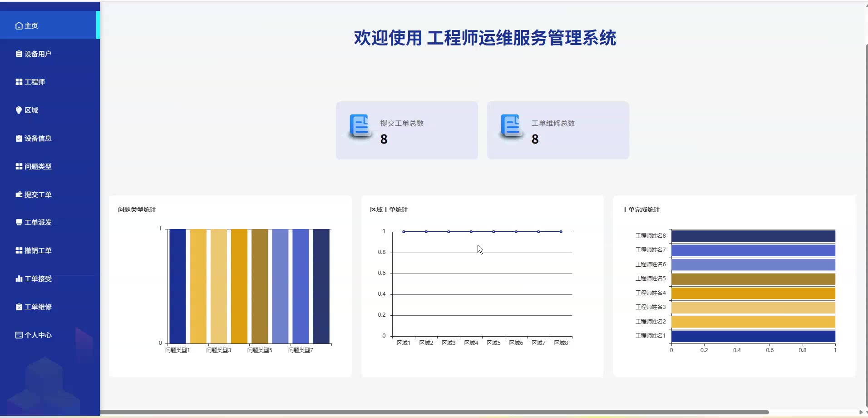This screenshot has height=418, width=868.
Task: Click the icon next to 工单派发
Action: 19,223
